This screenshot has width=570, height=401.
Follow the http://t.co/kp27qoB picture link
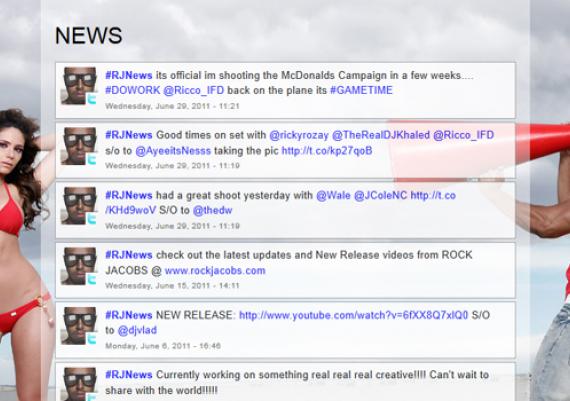[x=327, y=151]
